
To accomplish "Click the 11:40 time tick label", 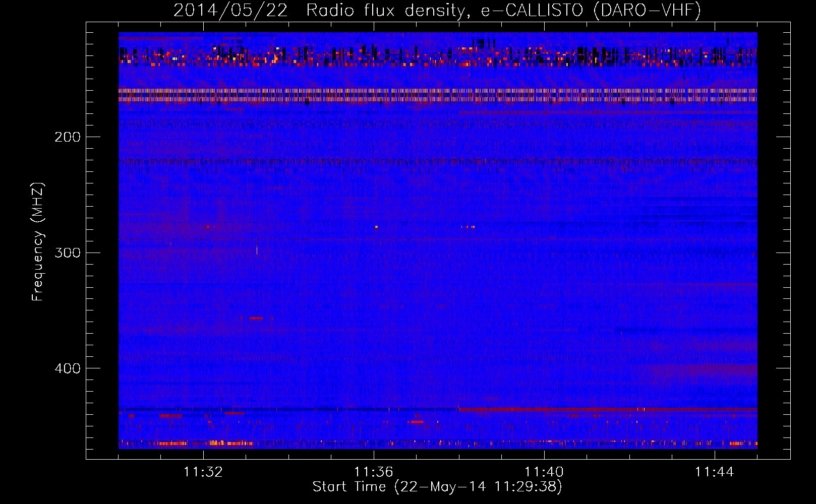I will click(x=544, y=472).
